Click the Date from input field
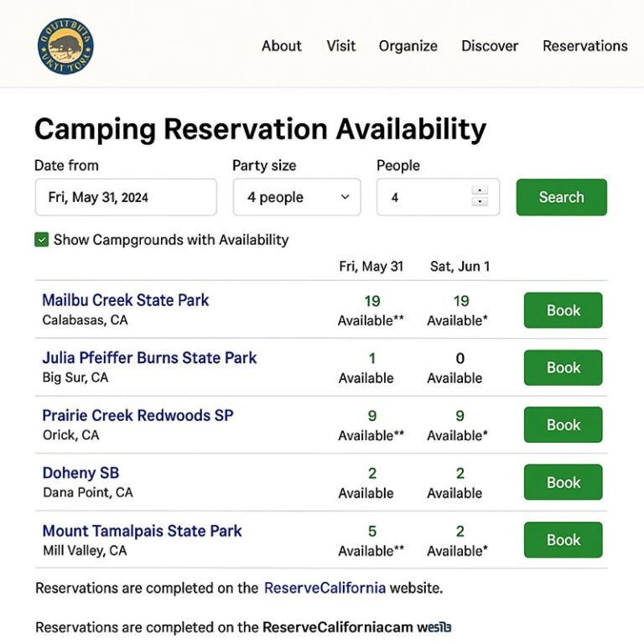The image size is (644, 644). [126, 197]
